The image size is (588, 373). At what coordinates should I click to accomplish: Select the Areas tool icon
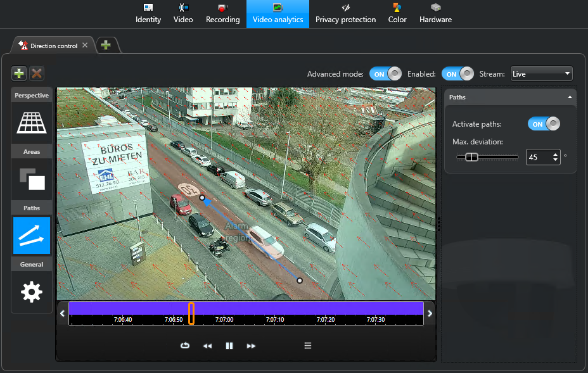coord(32,179)
